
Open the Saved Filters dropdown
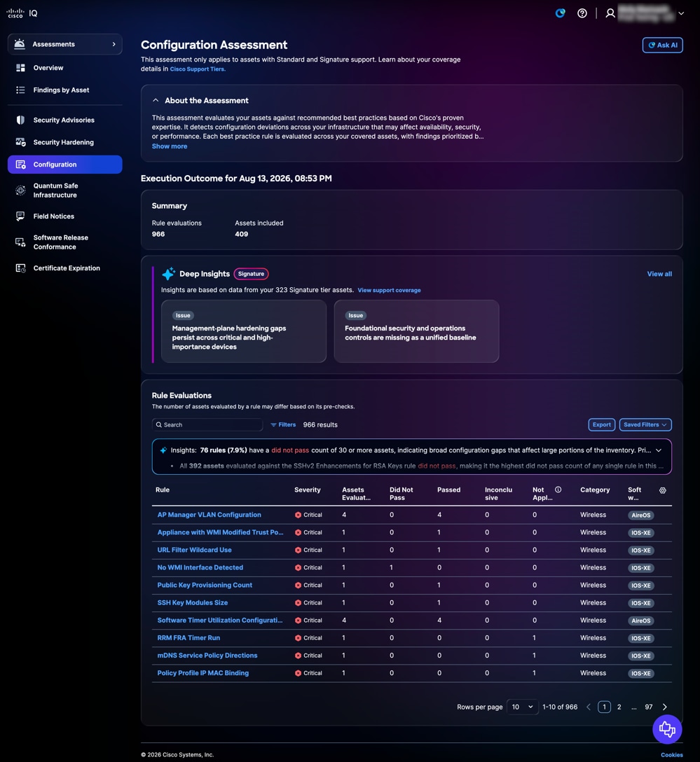(x=645, y=424)
